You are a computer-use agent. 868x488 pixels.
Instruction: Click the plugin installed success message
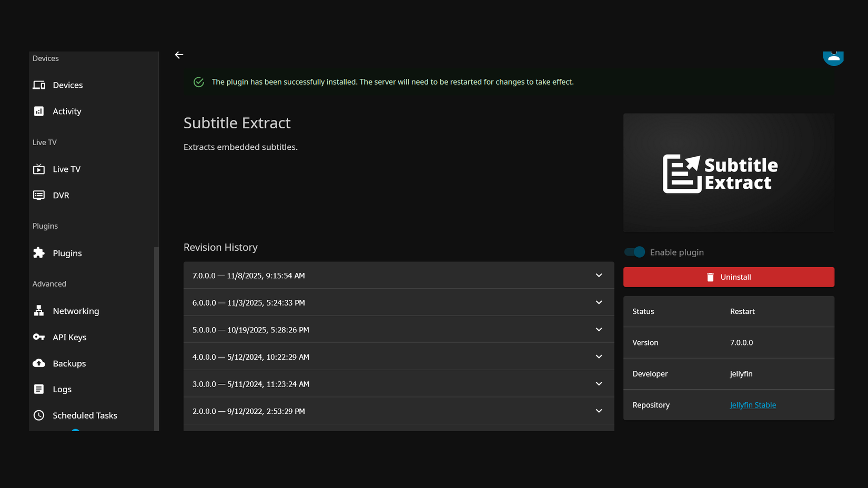coord(392,82)
